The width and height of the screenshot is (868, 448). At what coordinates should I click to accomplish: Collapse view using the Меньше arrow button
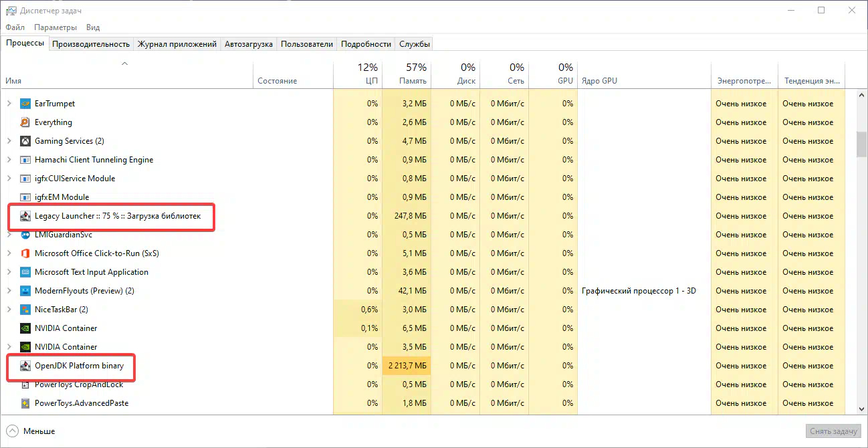[x=13, y=431]
